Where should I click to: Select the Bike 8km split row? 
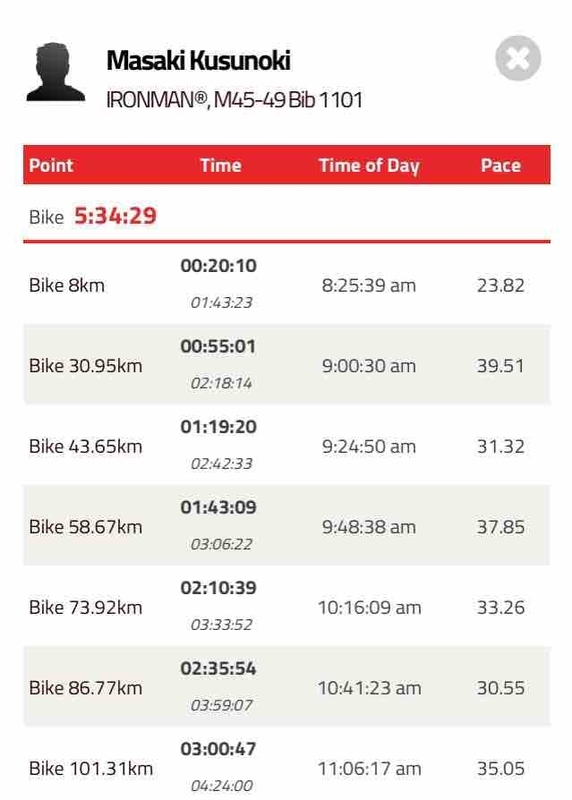[x=287, y=284]
